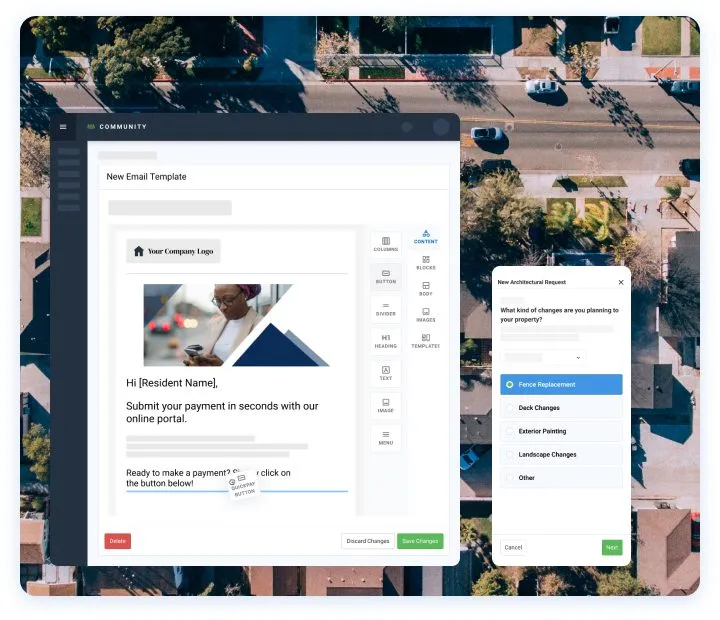Select the woman with phone banner image
The width and height of the screenshot is (720, 620).
236,325
